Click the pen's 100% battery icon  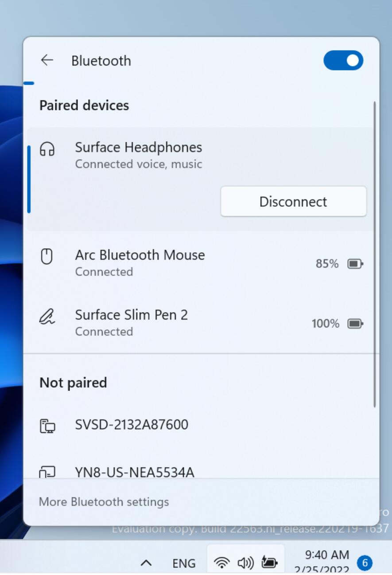coord(355,324)
